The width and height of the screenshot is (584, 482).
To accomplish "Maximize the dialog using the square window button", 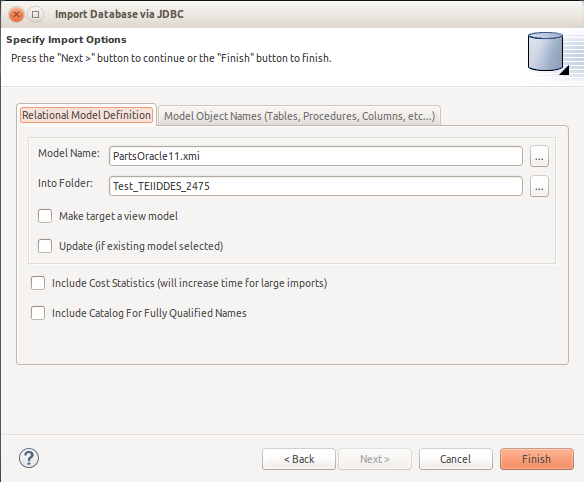I will click(35, 15).
